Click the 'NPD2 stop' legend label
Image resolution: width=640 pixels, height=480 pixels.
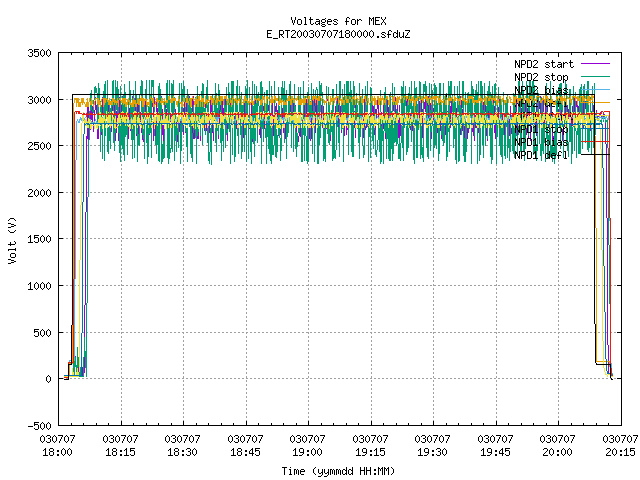(541, 77)
